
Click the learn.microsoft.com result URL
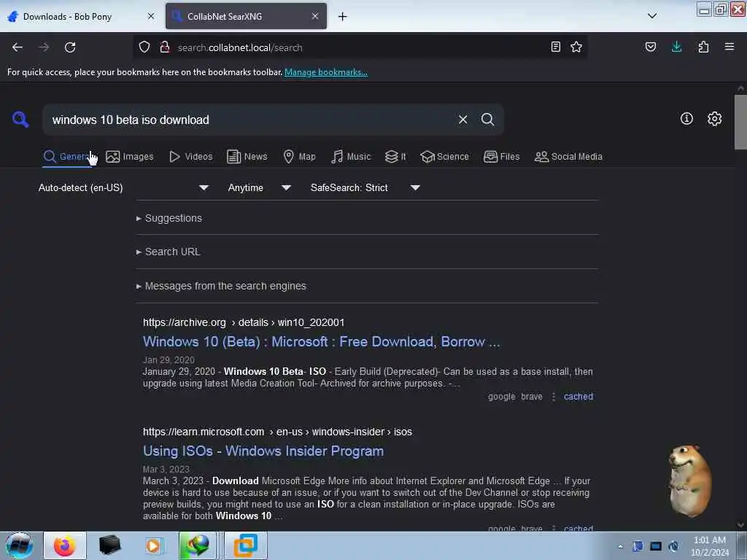277,432
